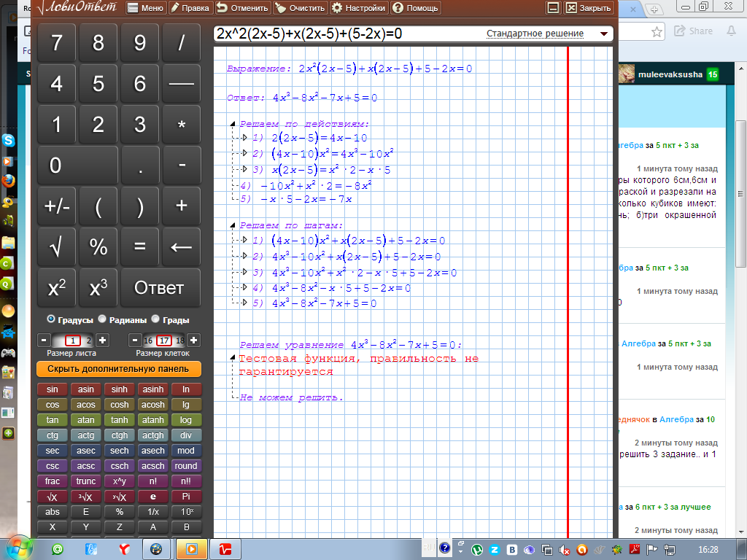Click the x squared key
747x560 pixels.
point(57,287)
